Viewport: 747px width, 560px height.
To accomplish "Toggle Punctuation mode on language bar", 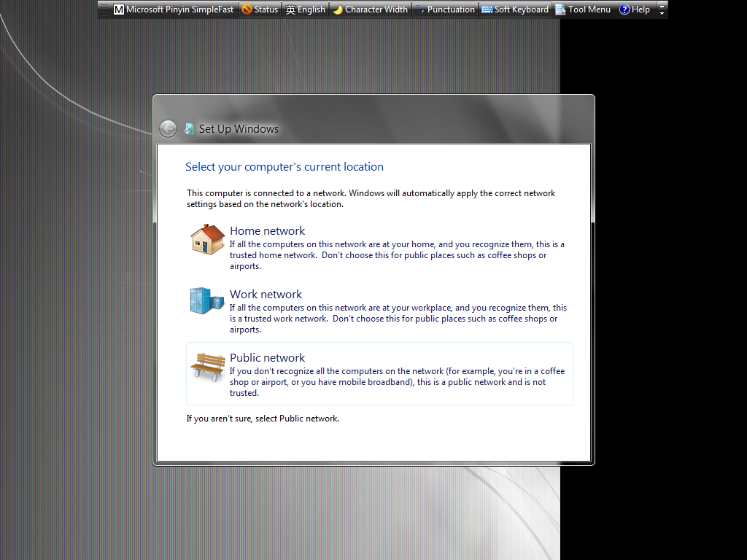I will point(445,9).
